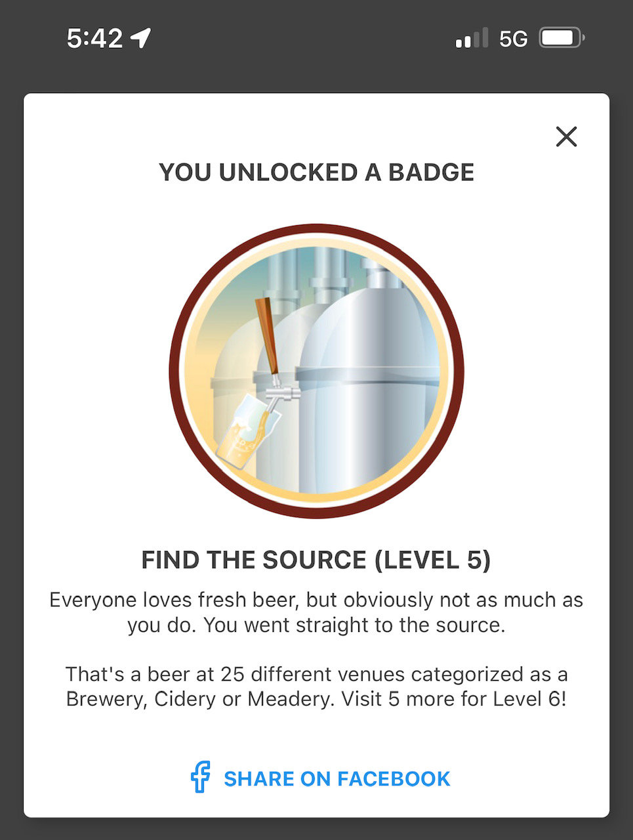The image size is (633, 840).
Task: Tap the 5:42 clock in the status bar
Action: point(94,39)
